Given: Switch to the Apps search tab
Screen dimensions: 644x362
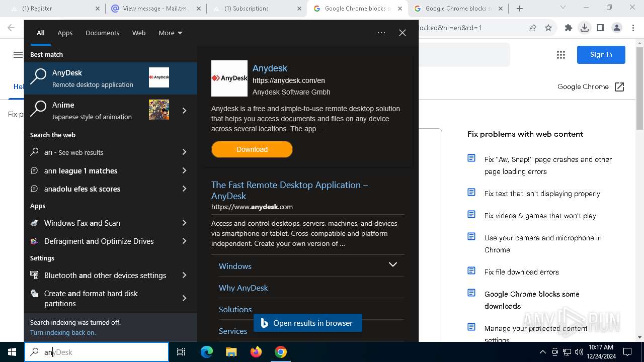Looking at the screenshot, I should click(x=65, y=33).
